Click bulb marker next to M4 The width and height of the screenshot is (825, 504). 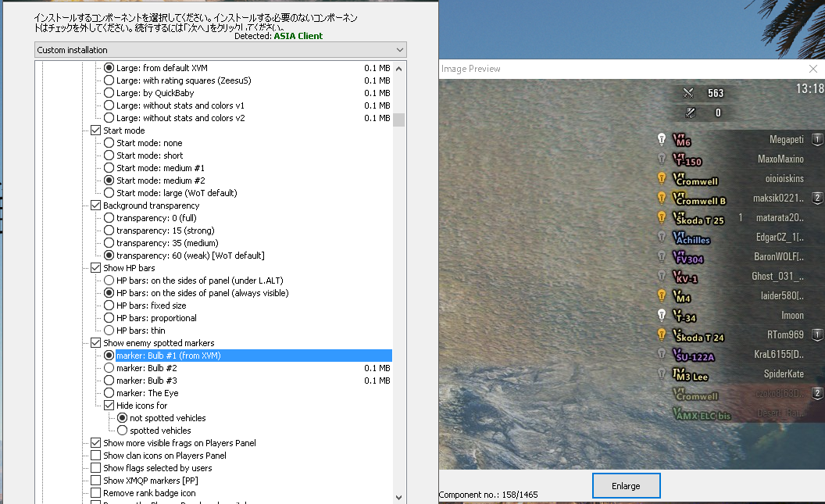pyautogui.click(x=662, y=295)
